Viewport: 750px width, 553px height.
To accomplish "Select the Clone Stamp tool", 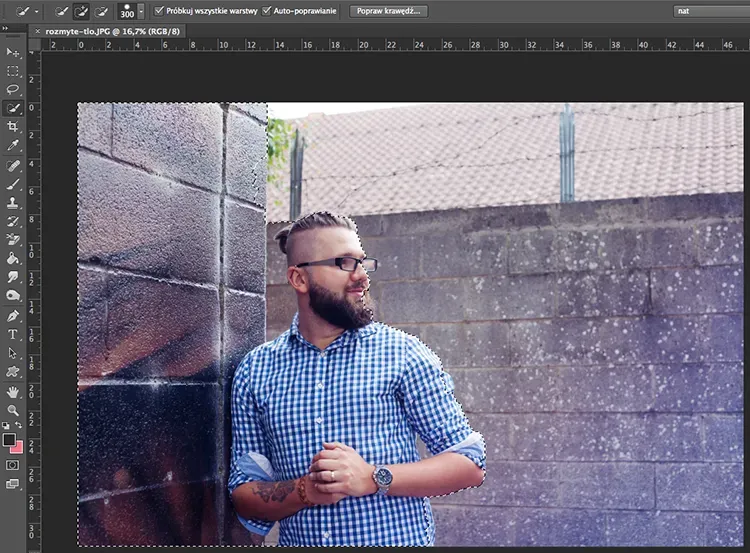I will click(x=13, y=203).
